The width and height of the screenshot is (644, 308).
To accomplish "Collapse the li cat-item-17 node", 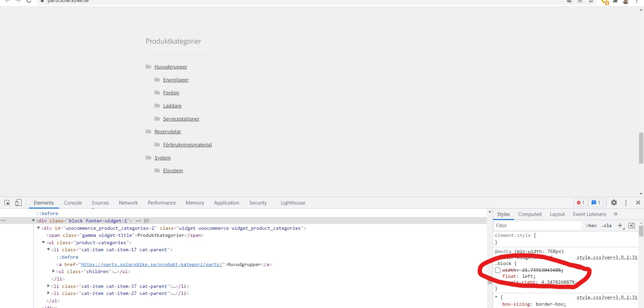I will [48, 250].
